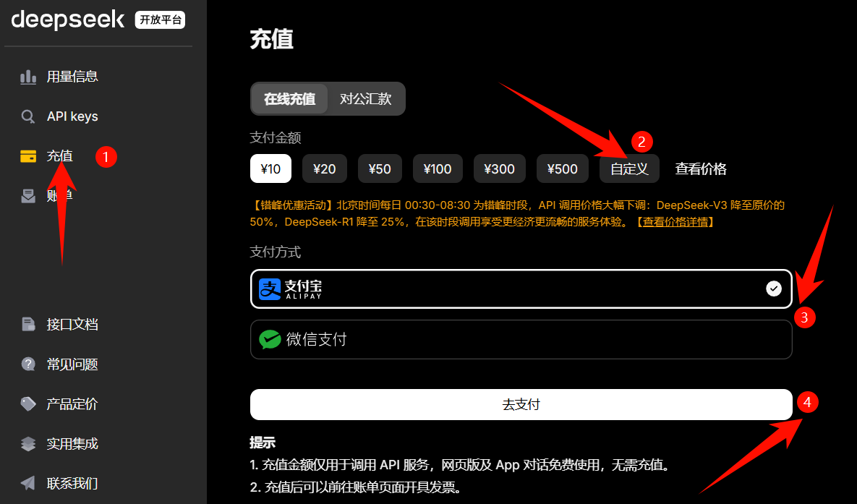
Task: Select the ¥100 payment amount
Action: point(438,169)
